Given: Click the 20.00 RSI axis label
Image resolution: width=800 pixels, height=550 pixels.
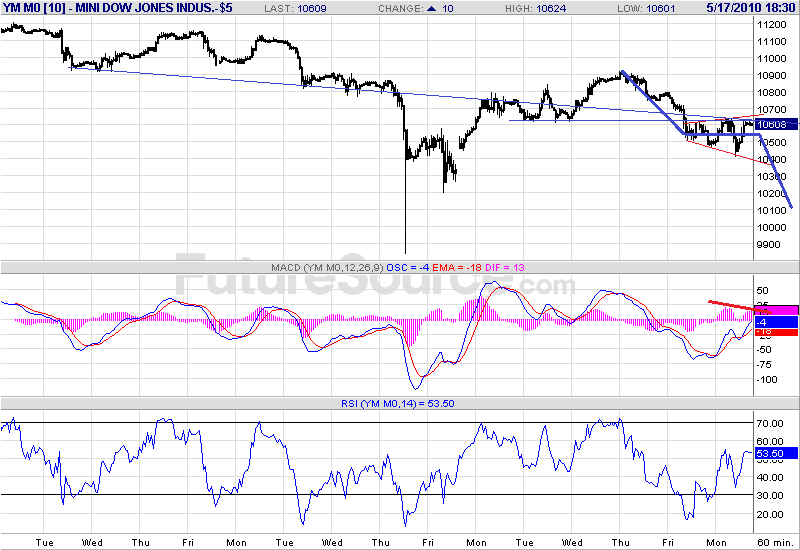Looking at the screenshot, I should (x=770, y=514).
